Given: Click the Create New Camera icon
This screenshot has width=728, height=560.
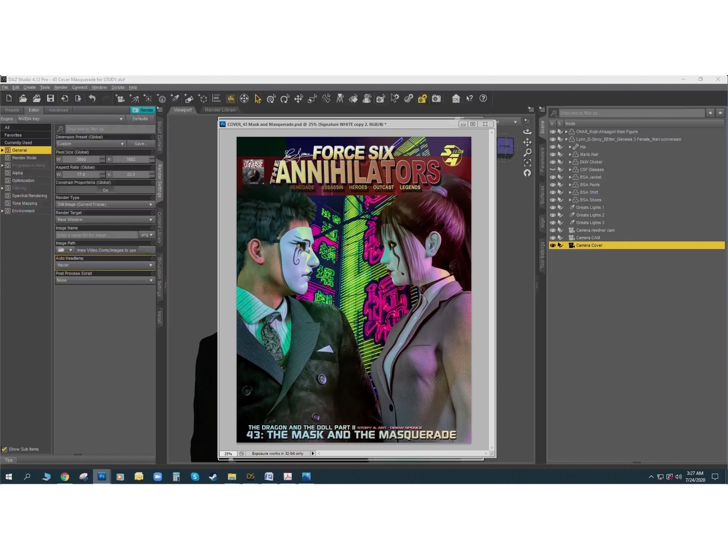Looking at the screenshot, I should pyautogui.click(x=120, y=99).
